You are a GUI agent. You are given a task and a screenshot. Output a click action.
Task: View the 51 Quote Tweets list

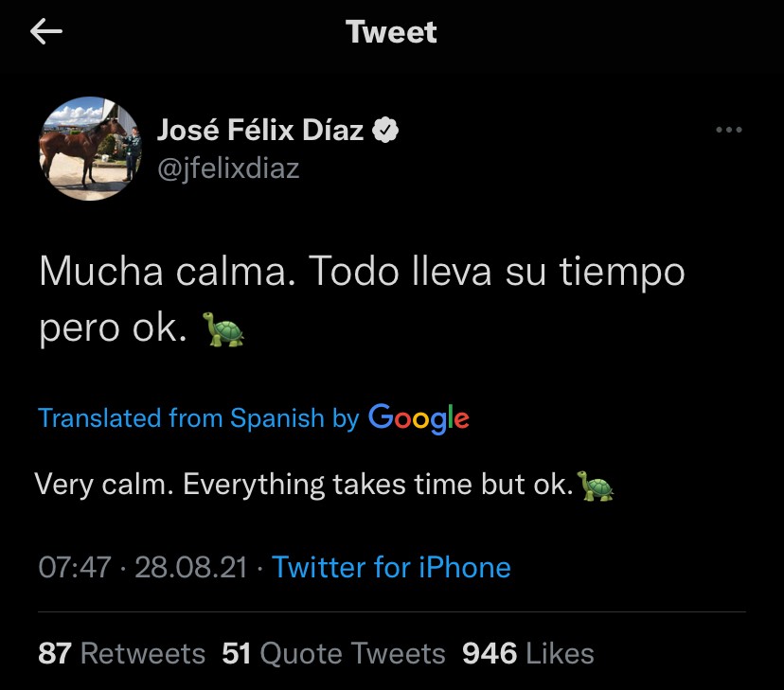pos(333,653)
